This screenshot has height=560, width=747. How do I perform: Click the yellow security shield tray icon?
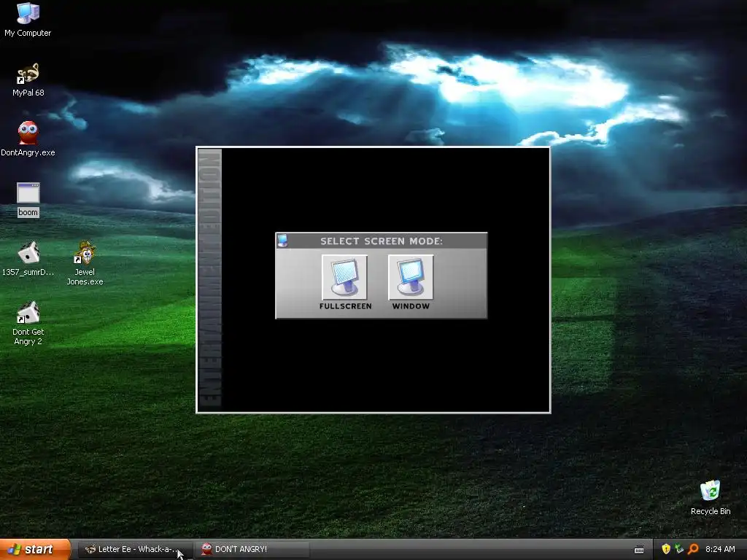coord(666,549)
